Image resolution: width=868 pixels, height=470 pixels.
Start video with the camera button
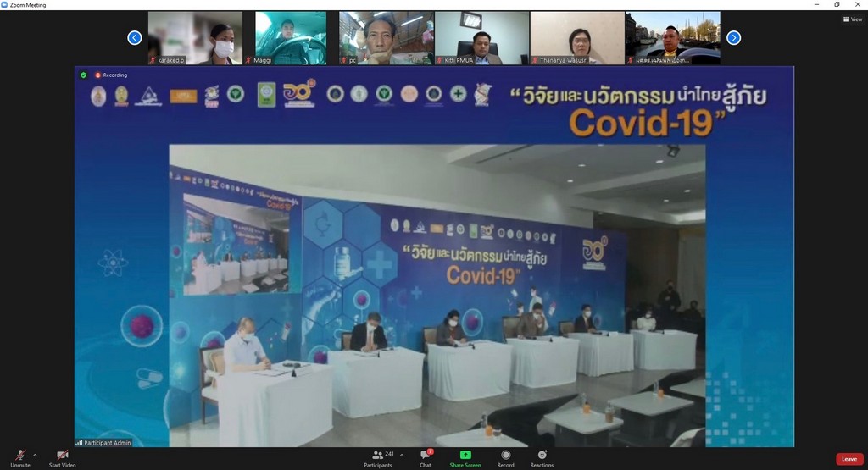[x=62, y=456]
